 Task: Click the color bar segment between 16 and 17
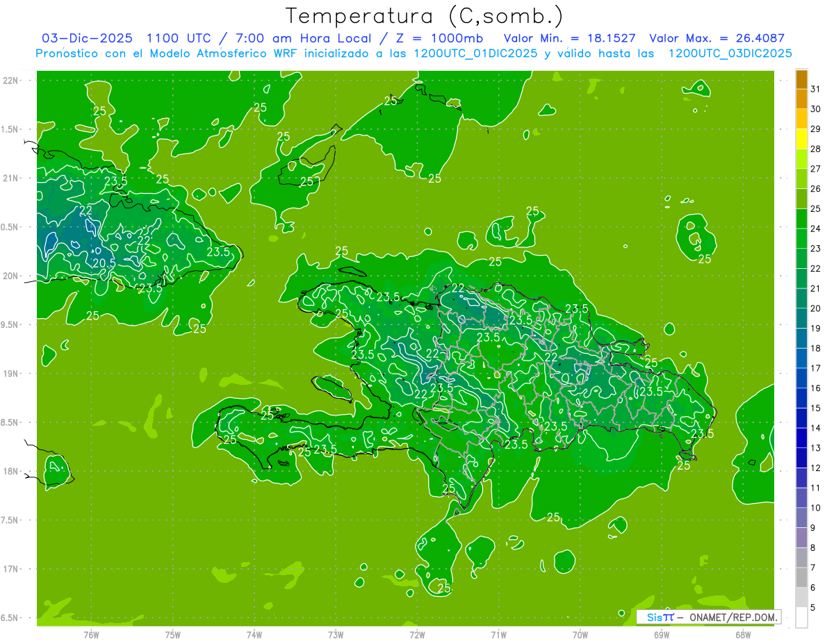801,378
